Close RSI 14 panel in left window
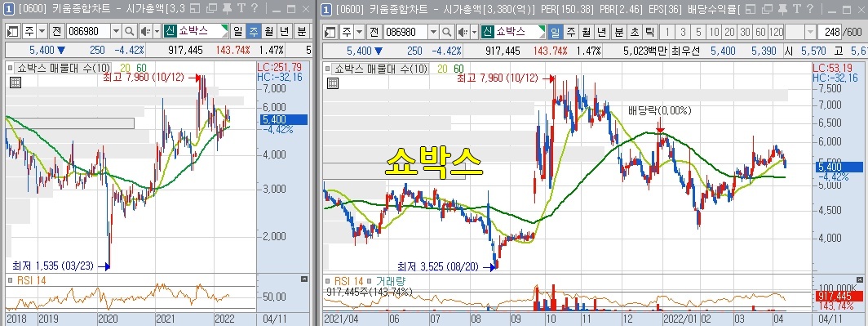 click(x=303, y=279)
